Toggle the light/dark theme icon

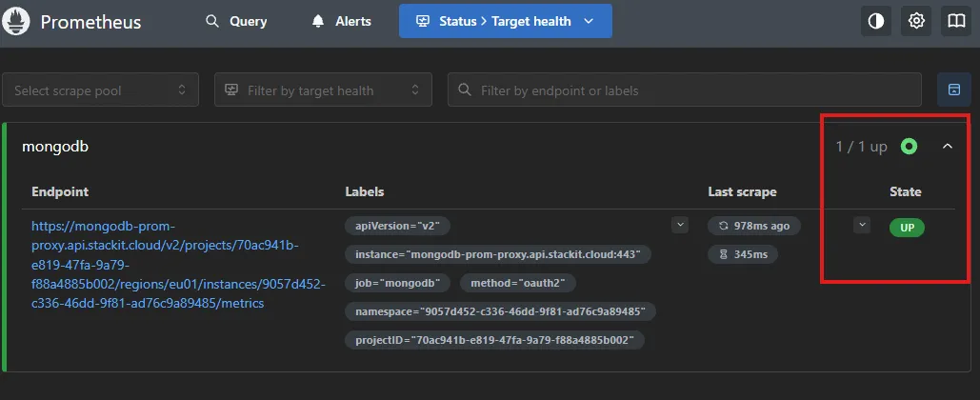876,21
